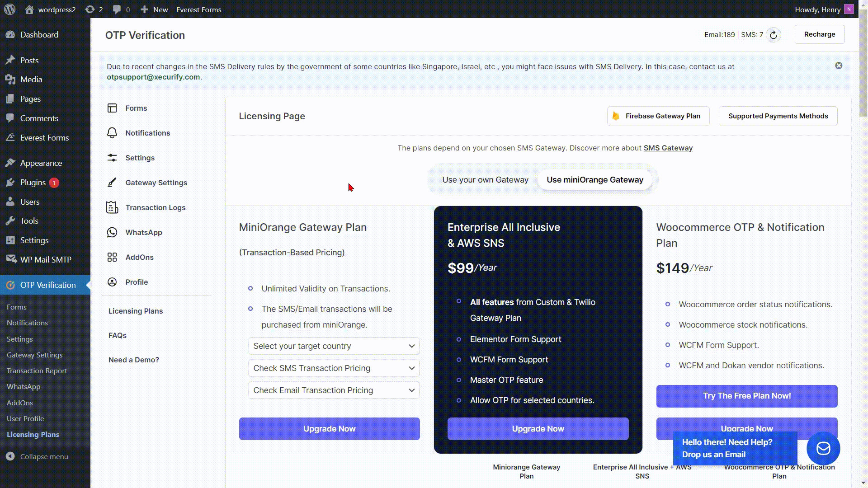The height and width of the screenshot is (488, 868).
Task: Open the New content menu in the admin bar
Action: [154, 9]
